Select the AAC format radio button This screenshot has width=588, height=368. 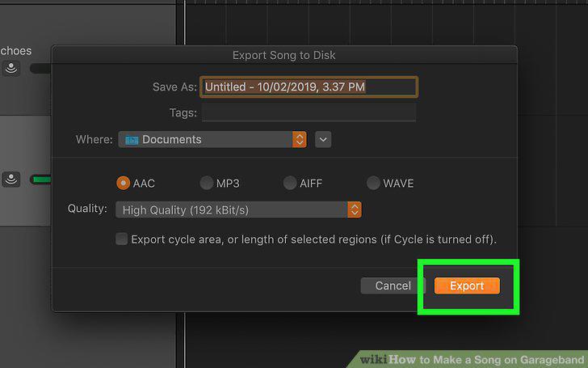click(123, 184)
